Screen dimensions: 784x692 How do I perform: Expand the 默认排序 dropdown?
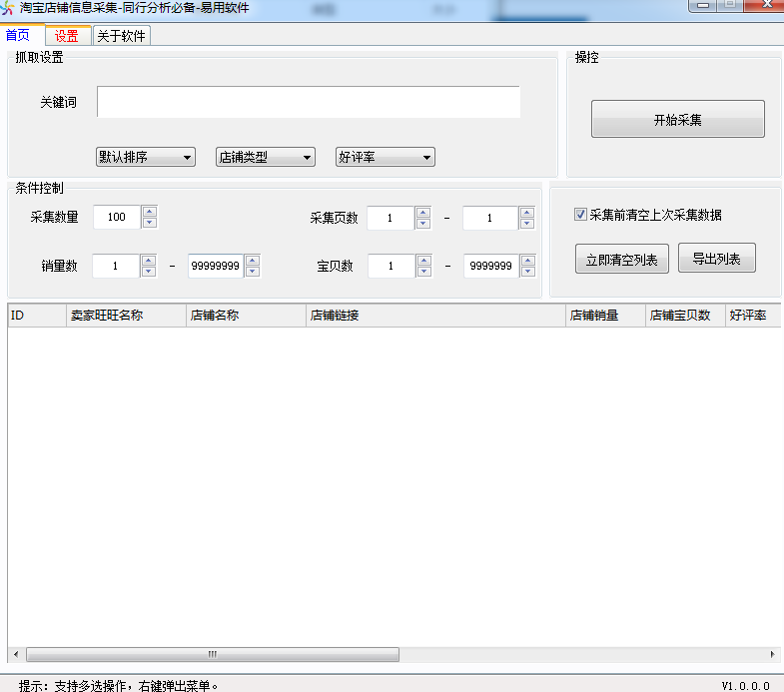pyautogui.click(x=146, y=157)
